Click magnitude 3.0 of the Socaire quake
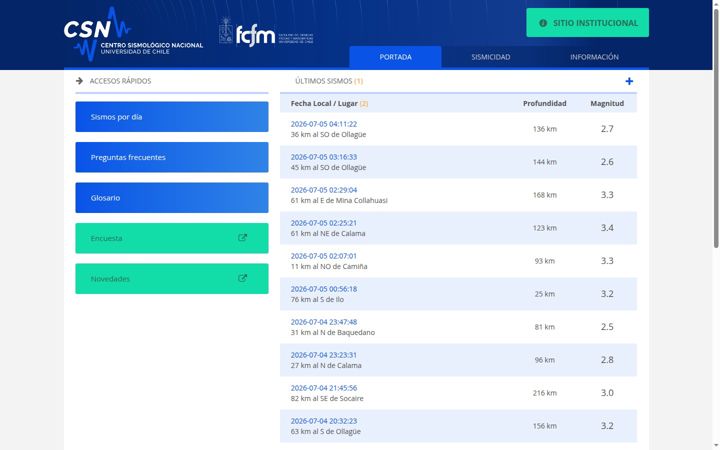This screenshot has width=720, height=450. (x=607, y=393)
